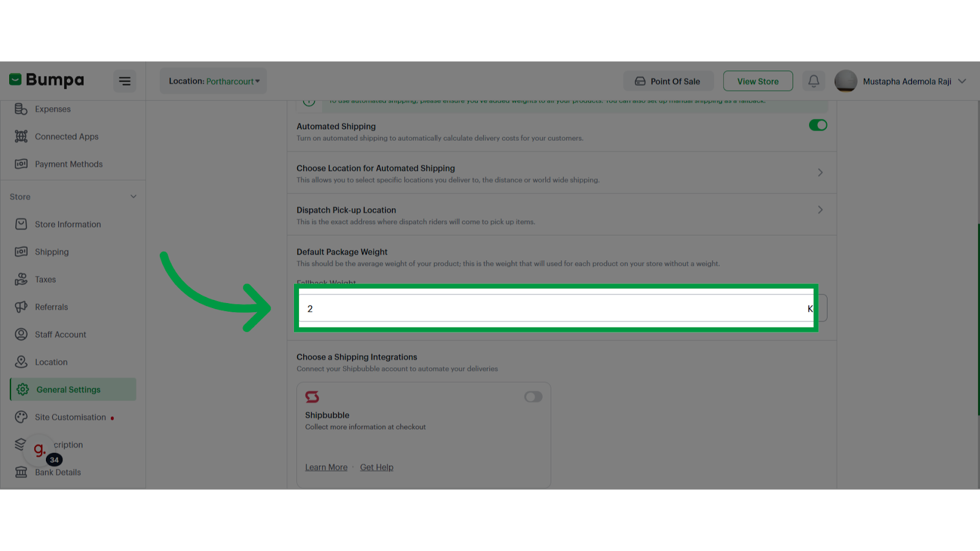This screenshot has width=980, height=551.
Task: Follow the Learn More link
Action: coord(326,467)
